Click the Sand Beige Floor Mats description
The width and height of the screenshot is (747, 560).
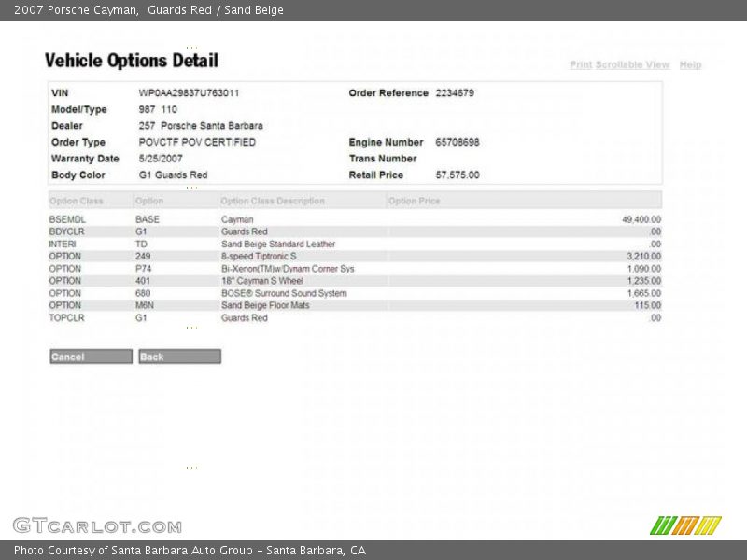coord(265,305)
